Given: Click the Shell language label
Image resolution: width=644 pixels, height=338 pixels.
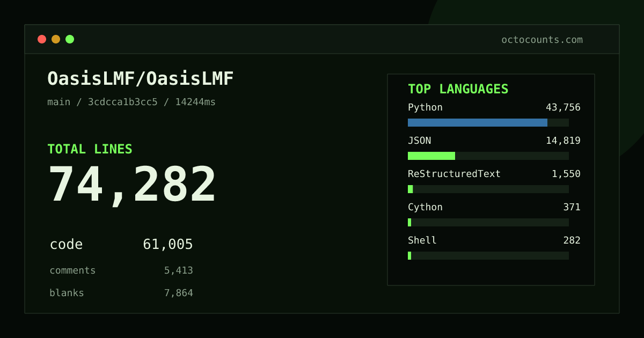Looking at the screenshot, I should click(x=422, y=240).
